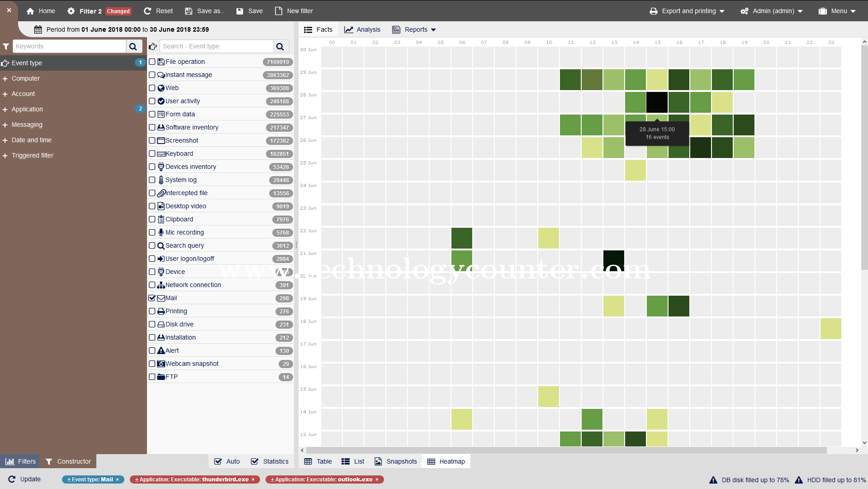Switch to Snapshots view tab
The width and height of the screenshot is (868, 489).
[396, 461]
